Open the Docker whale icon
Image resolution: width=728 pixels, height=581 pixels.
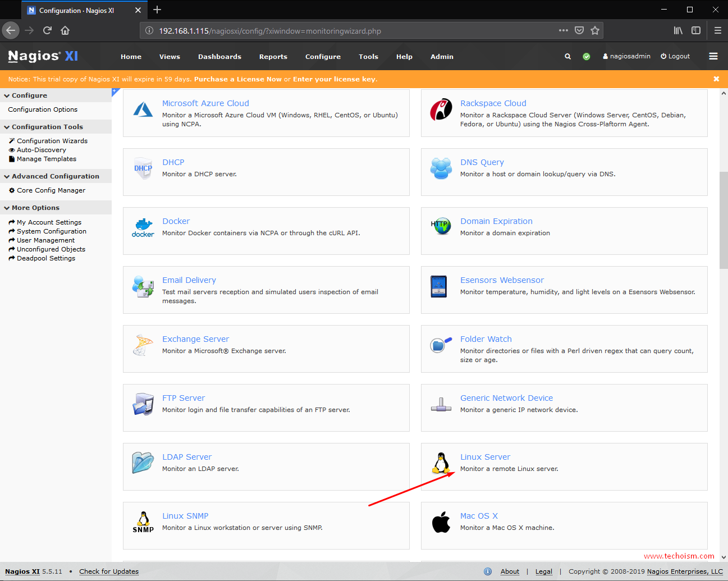143,227
